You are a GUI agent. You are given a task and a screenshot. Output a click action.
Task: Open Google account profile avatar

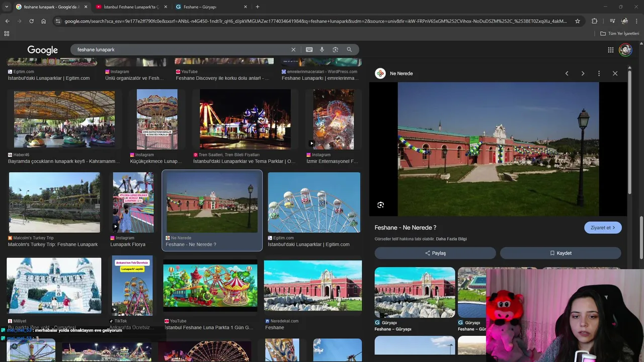(625, 50)
